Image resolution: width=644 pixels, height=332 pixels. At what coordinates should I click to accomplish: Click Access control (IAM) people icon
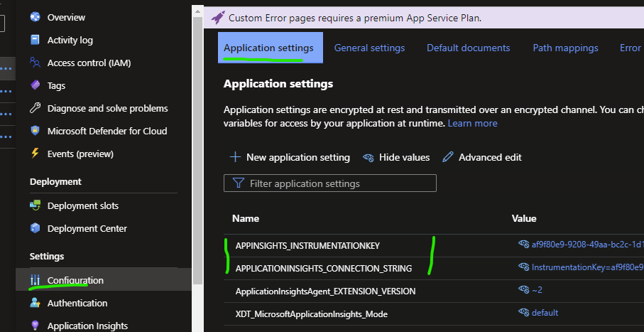pos(35,63)
